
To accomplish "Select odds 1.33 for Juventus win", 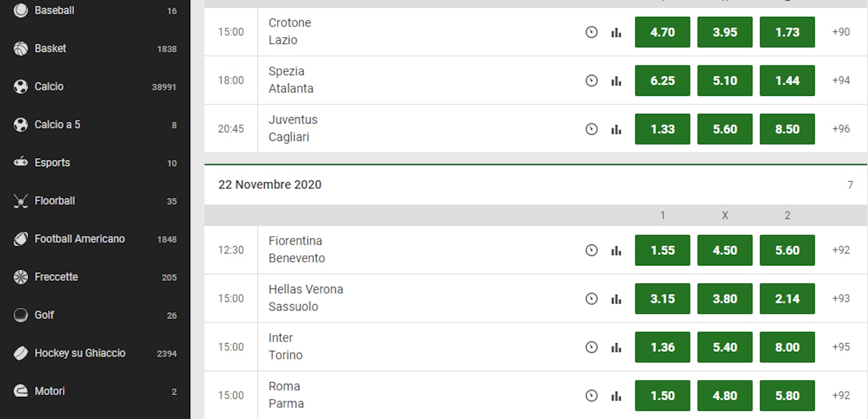I will (x=662, y=129).
